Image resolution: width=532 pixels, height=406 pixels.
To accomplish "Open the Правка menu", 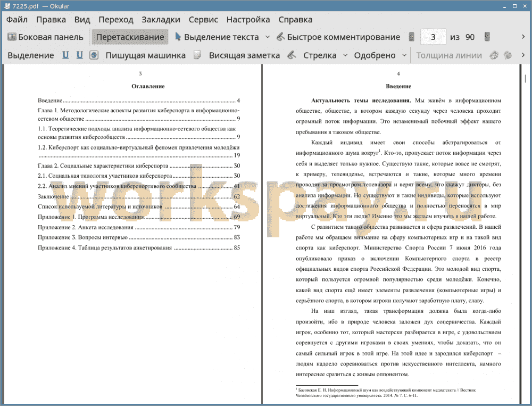I will coord(51,20).
